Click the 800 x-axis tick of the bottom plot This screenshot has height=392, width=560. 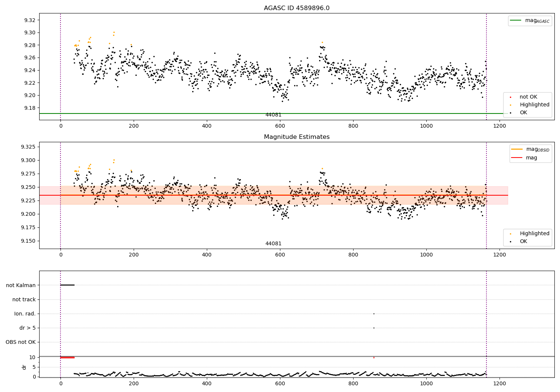point(353,383)
